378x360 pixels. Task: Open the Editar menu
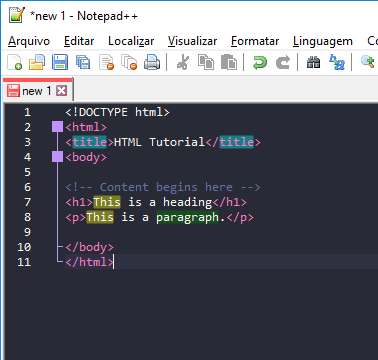coord(79,41)
